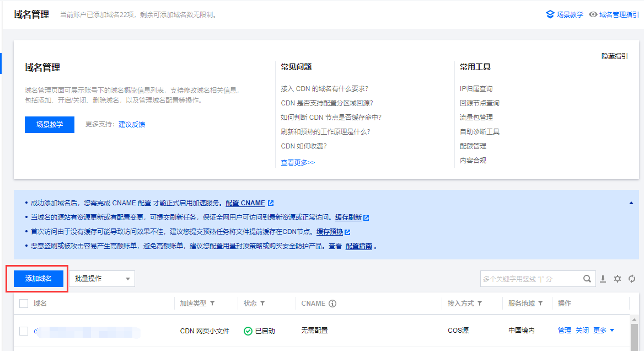The image size is (644, 351).
Task: Filter by 加速类型 funnel icon
Action: coord(213,304)
